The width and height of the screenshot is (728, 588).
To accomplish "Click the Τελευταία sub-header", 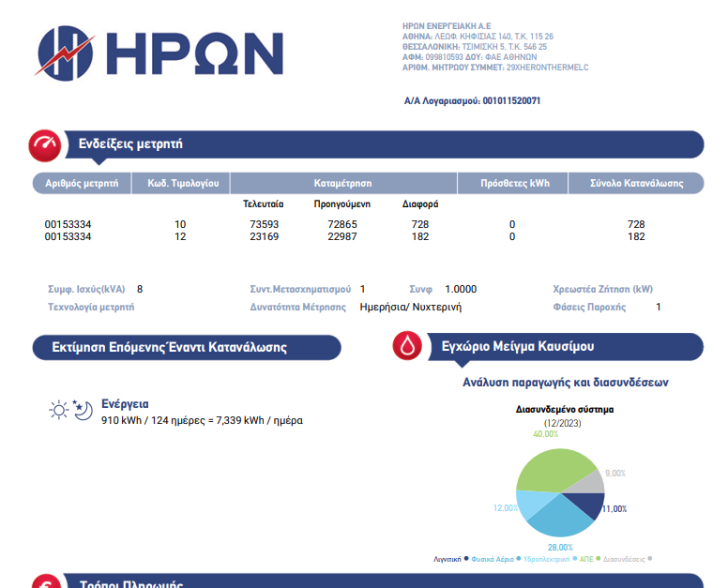I will [x=264, y=204].
